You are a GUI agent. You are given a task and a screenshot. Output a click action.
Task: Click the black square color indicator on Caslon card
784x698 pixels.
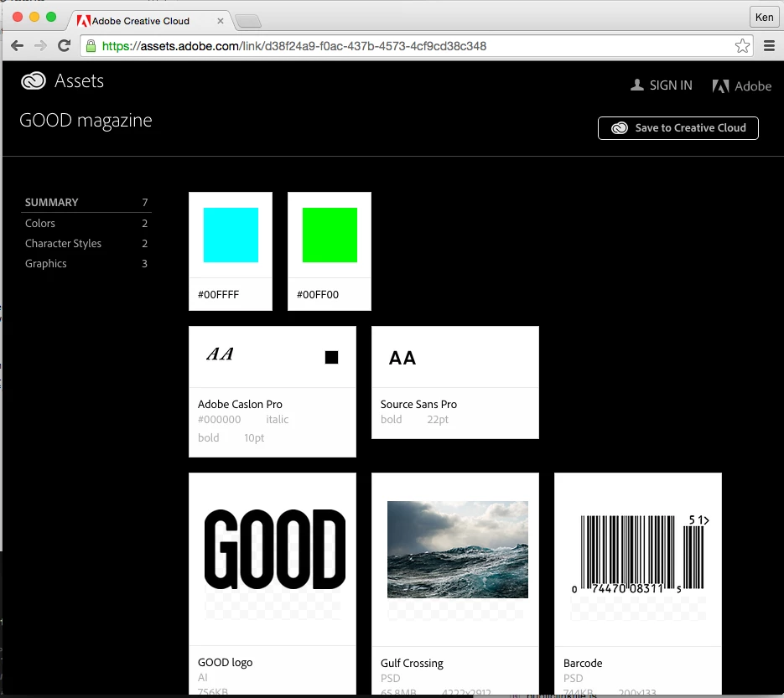[331, 357]
